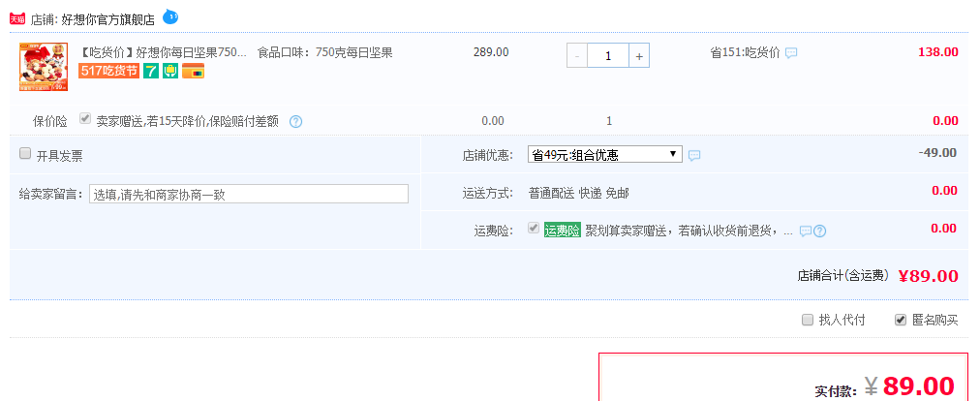This screenshot has height=401, width=980.
Task: Click the green shield guarantee icon
Action: click(x=170, y=71)
